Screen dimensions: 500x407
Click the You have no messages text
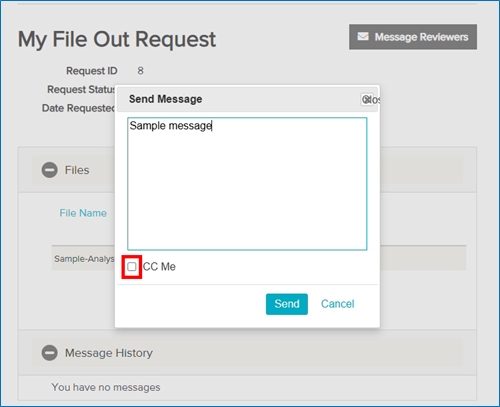[106, 387]
